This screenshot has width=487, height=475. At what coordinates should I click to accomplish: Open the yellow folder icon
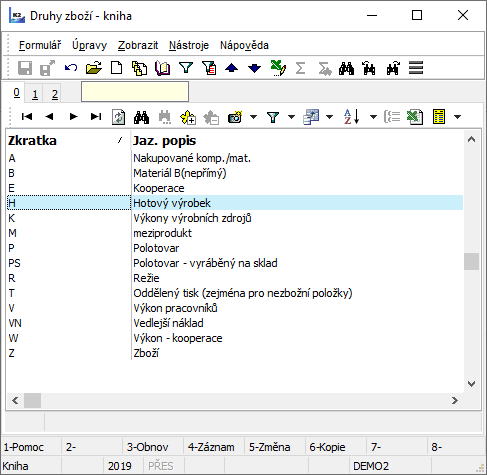tap(94, 68)
